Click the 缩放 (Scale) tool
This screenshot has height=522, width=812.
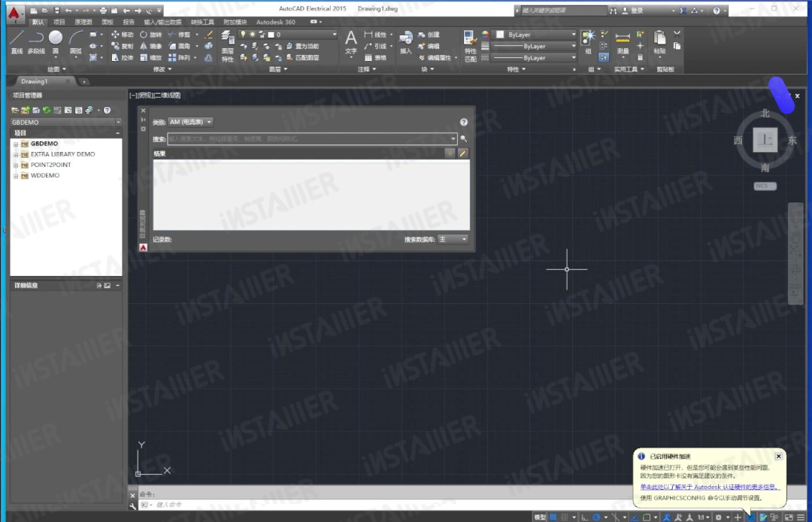pyautogui.click(x=150, y=57)
